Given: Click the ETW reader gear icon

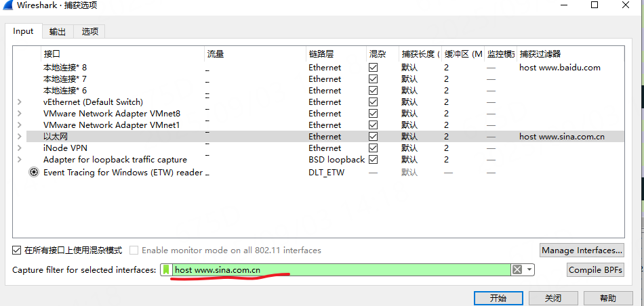Looking at the screenshot, I should coord(34,172).
